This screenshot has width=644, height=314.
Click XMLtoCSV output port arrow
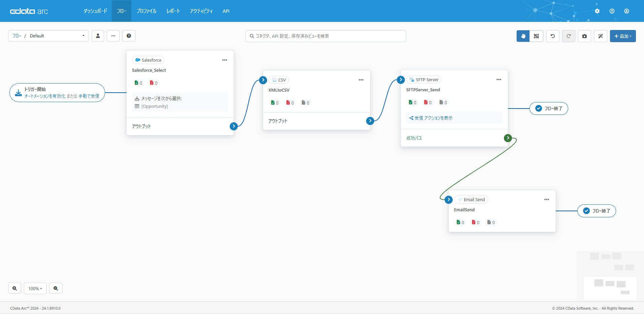(370, 121)
